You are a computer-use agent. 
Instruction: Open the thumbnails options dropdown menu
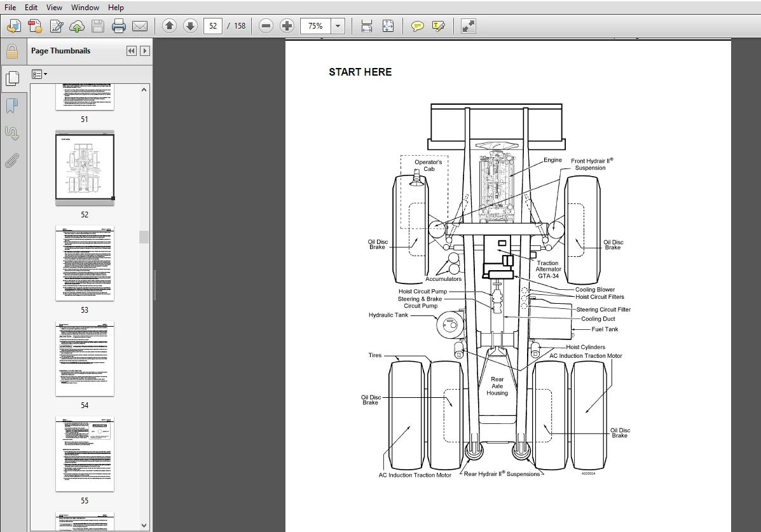click(x=39, y=74)
